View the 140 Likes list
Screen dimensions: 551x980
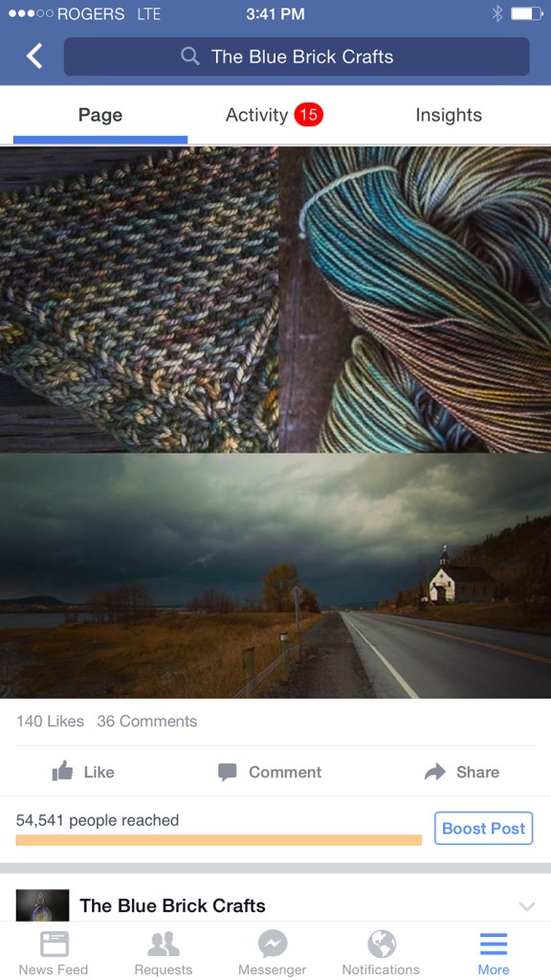(x=50, y=722)
